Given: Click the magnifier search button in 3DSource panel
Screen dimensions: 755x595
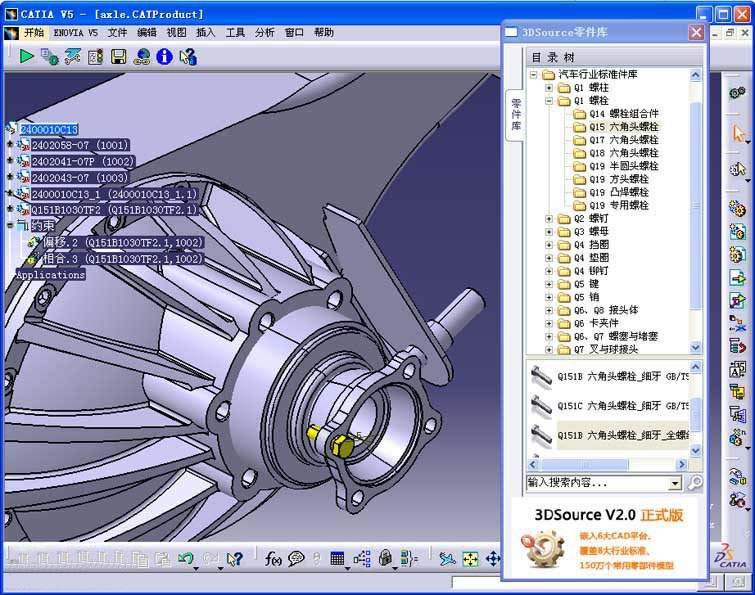Looking at the screenshot, I should tap(695, 482).
